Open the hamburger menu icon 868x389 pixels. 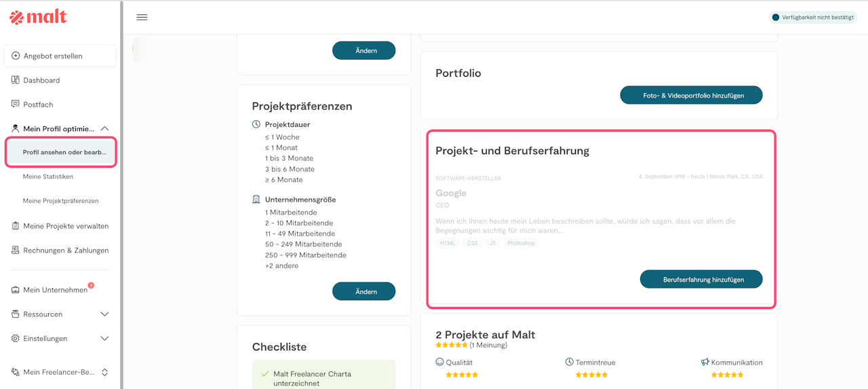pos(142,17)
